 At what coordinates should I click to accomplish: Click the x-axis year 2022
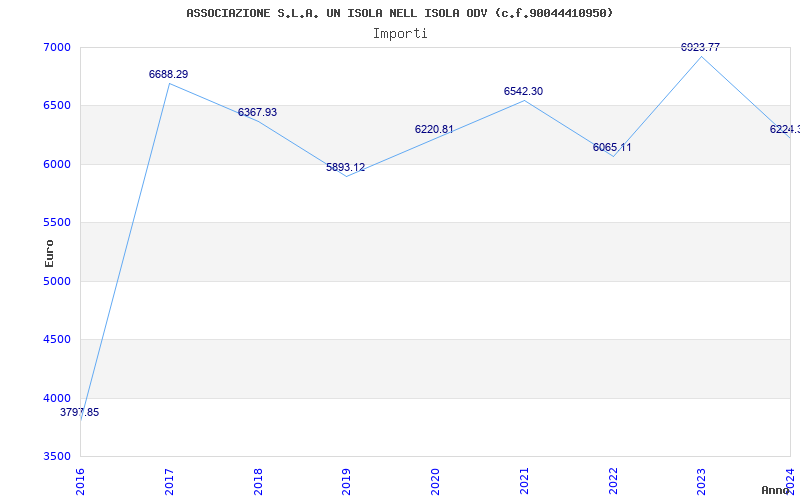613,481
